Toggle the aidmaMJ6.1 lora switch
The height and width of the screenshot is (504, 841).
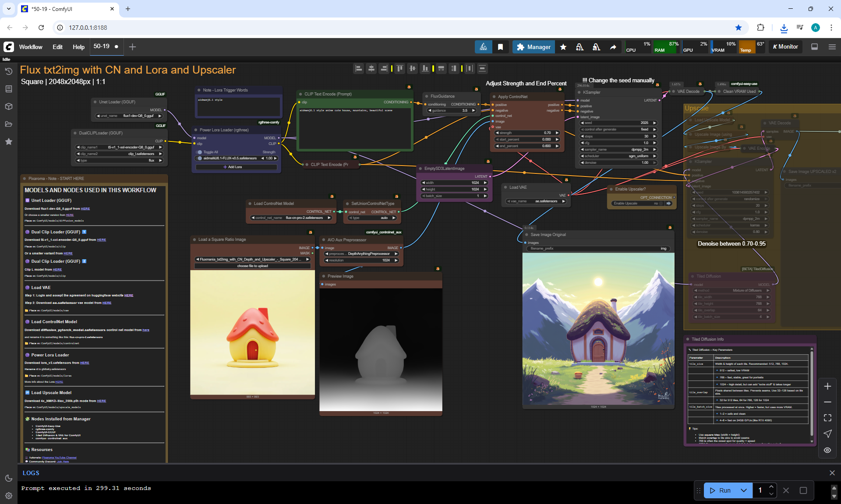tap(200, 158)
